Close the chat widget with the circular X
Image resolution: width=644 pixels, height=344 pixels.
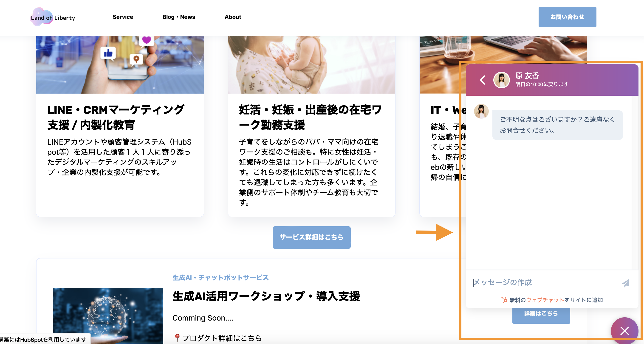click(625, 331)
